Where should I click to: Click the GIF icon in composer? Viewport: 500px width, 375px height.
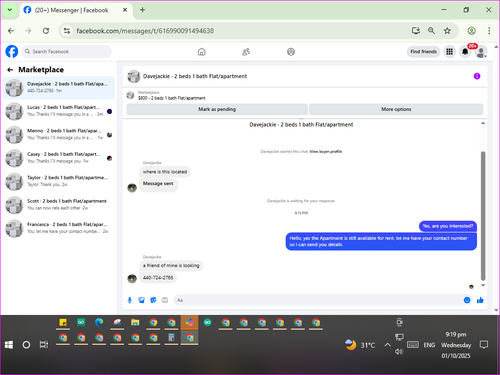165,300
